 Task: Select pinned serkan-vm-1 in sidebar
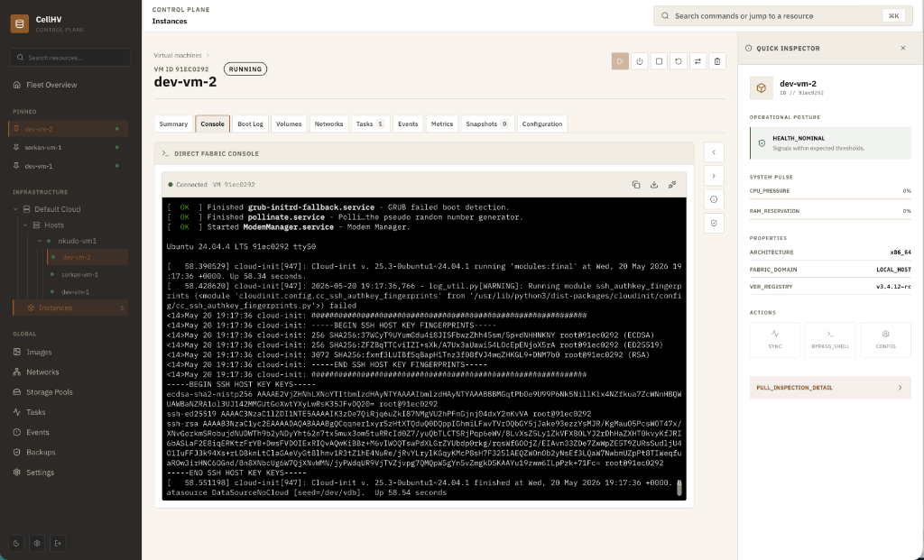69,147
